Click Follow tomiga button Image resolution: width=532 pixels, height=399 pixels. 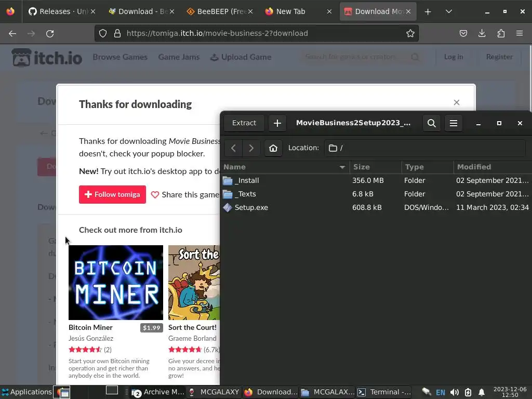click(112, 194)
